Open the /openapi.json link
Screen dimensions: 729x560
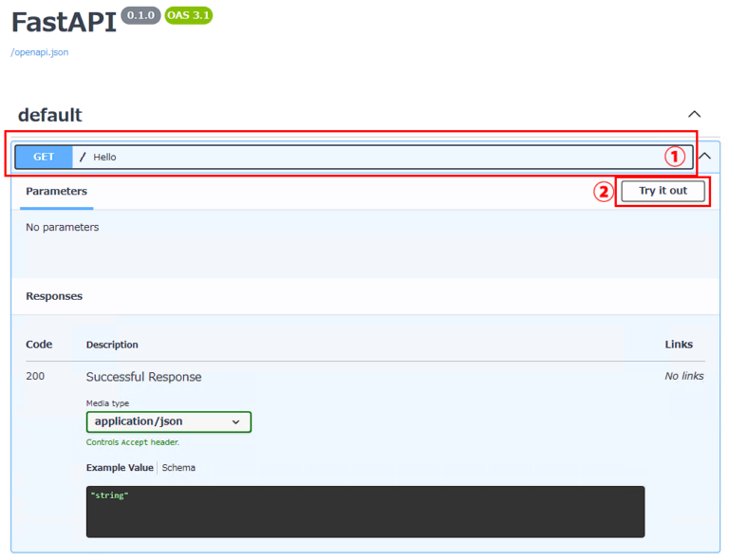(40, 52)
